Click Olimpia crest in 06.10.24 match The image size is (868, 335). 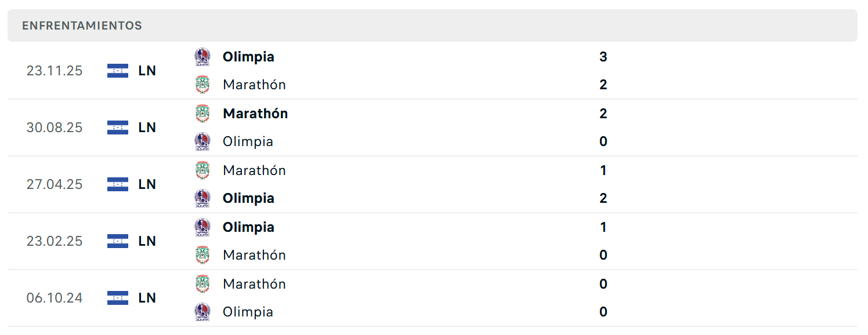[x=202, y=312]
